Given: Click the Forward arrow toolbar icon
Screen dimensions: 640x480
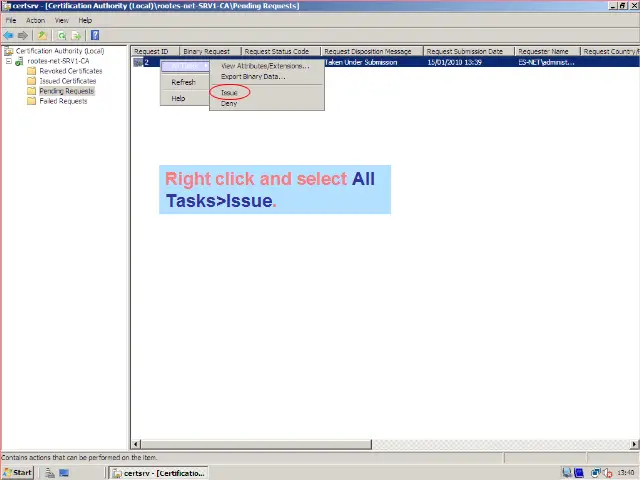Looking at the screenshot, I should 23,35.
